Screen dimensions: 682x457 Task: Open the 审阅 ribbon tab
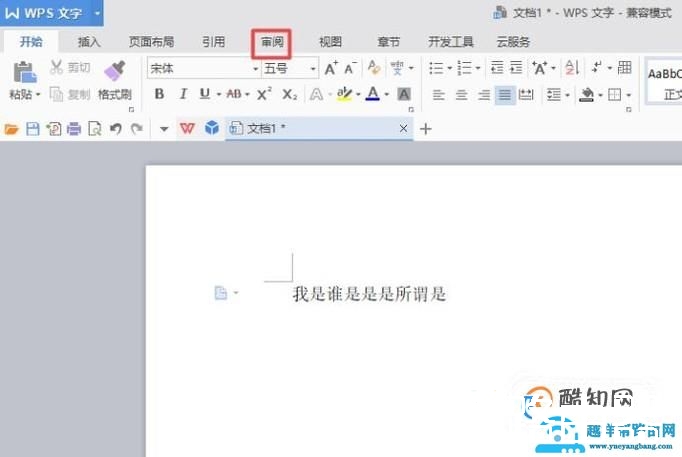pyautogui.click(x=272, y=42)
